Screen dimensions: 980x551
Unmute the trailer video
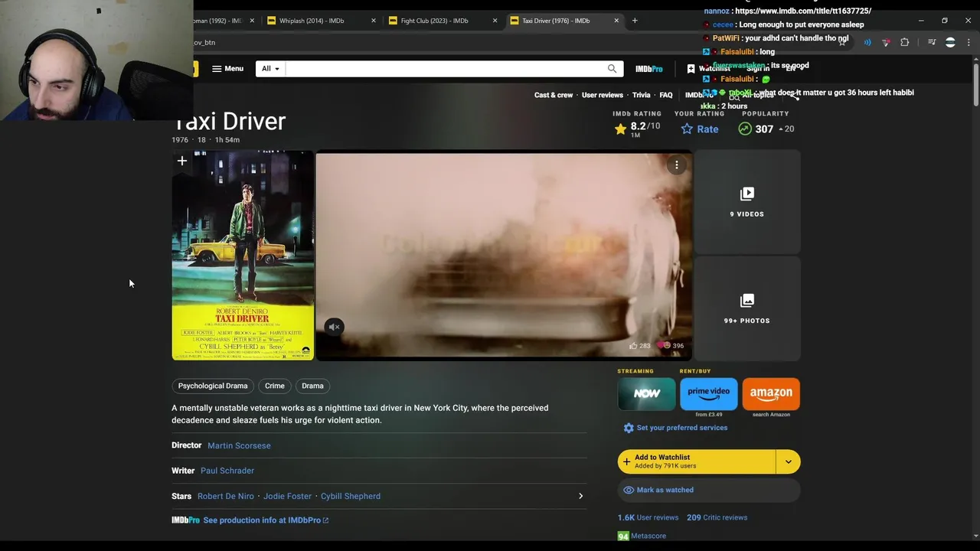click(x=335, y=327)
